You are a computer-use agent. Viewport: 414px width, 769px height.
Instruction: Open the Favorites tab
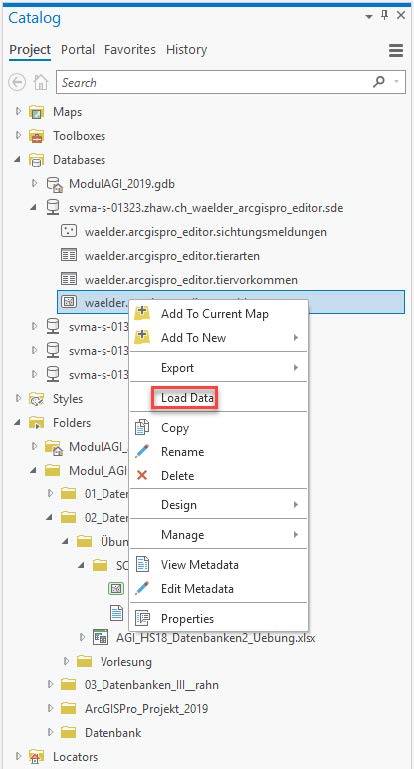tap(129, 50)
